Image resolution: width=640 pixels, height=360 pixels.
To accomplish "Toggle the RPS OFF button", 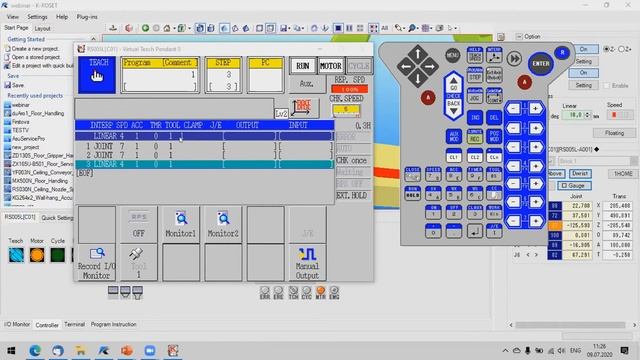I will click(138, 224).
